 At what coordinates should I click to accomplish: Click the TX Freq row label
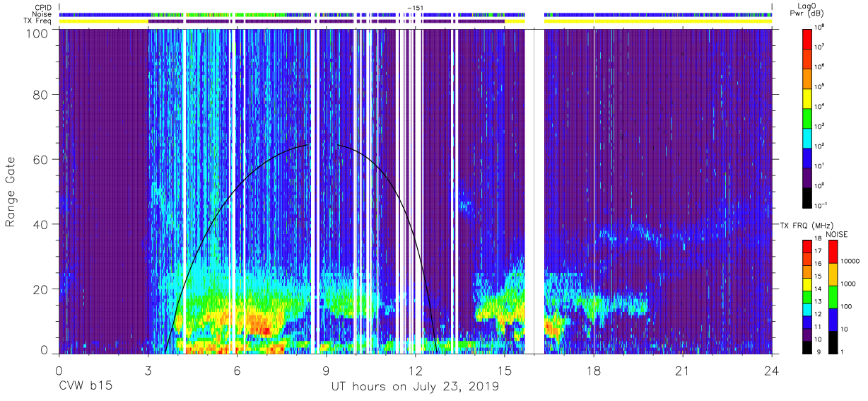(x=37, y=21)
